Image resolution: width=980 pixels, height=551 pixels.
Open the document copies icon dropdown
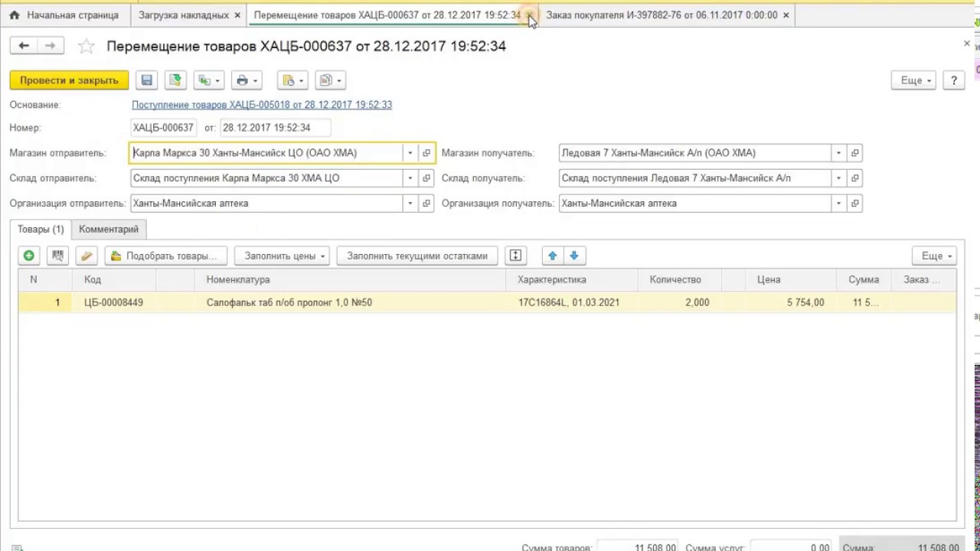click(x=330, y=80)
